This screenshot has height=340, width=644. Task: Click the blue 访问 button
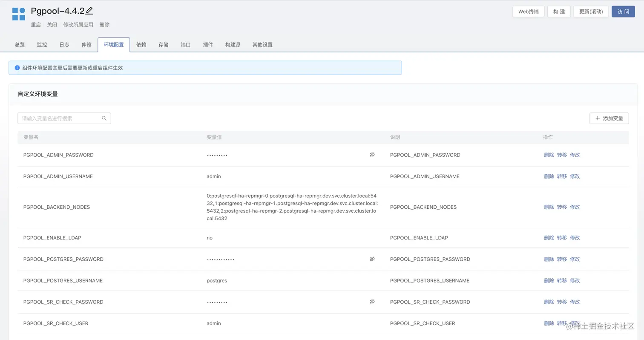(x=623, y=12)
